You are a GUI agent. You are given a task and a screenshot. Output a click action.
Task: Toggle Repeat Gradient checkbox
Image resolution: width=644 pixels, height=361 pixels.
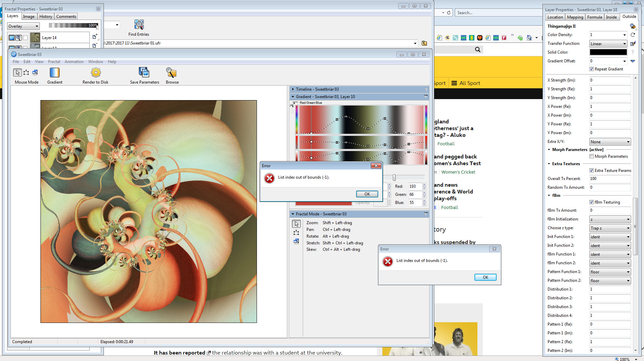pyautogui.click(x=591, y=69)
